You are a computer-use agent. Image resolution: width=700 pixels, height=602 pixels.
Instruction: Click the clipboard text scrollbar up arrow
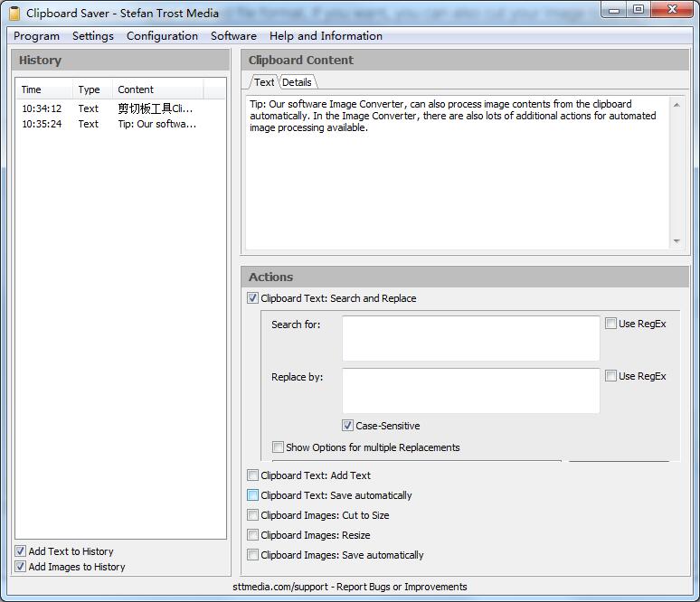[x=676, y=105]
